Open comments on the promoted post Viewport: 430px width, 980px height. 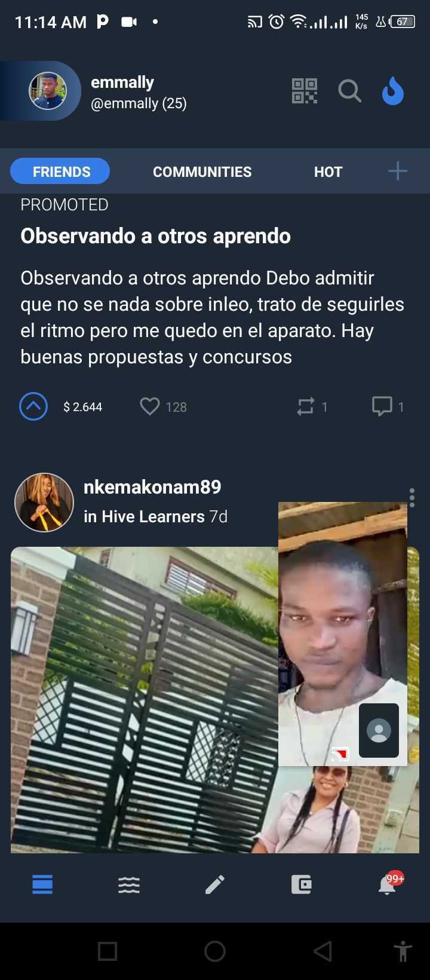(382, 407)
